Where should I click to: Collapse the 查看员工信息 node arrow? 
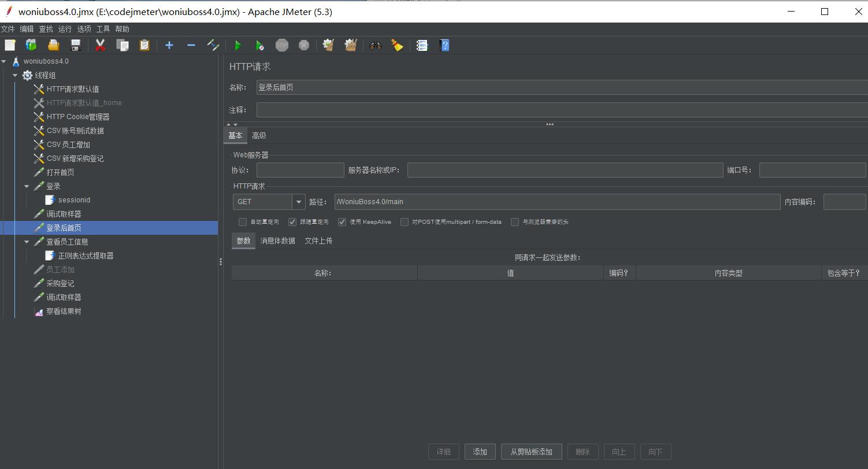[27, 242]
